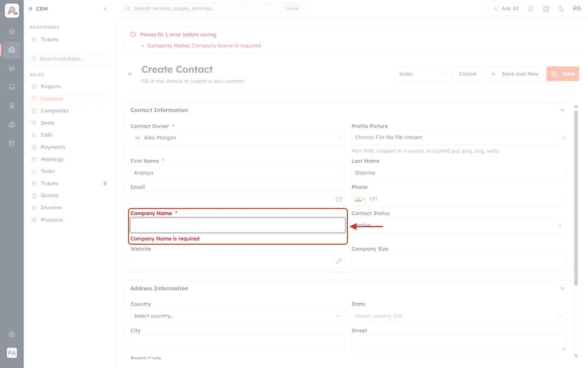The image size is (588, 368).
Task: Click the global search records box
Action: click(x=213, y=9)
